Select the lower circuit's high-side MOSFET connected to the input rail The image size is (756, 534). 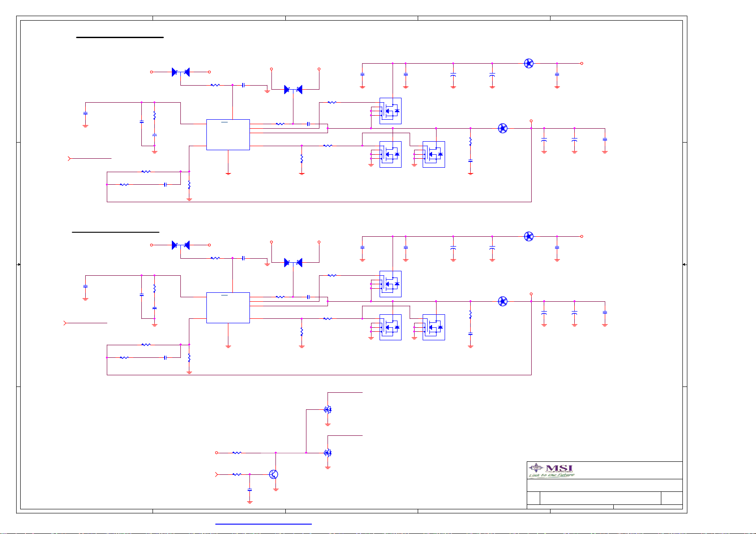(x=390, y=284)
